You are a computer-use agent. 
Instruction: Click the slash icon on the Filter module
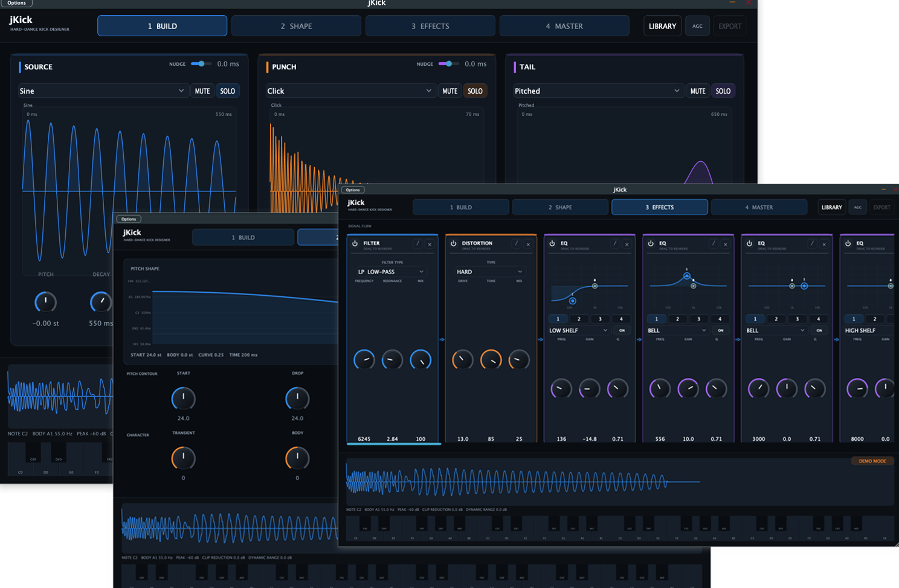click(x=417, y=244)
